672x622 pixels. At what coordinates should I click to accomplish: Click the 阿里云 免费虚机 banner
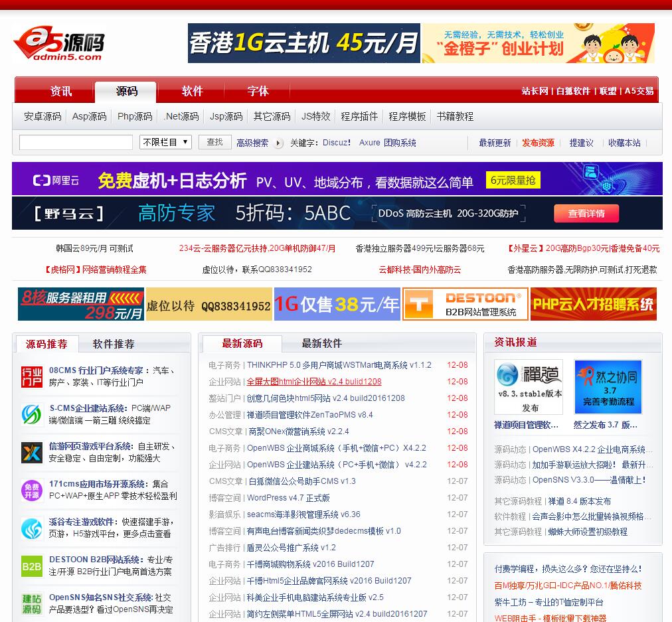coord(337,179)
